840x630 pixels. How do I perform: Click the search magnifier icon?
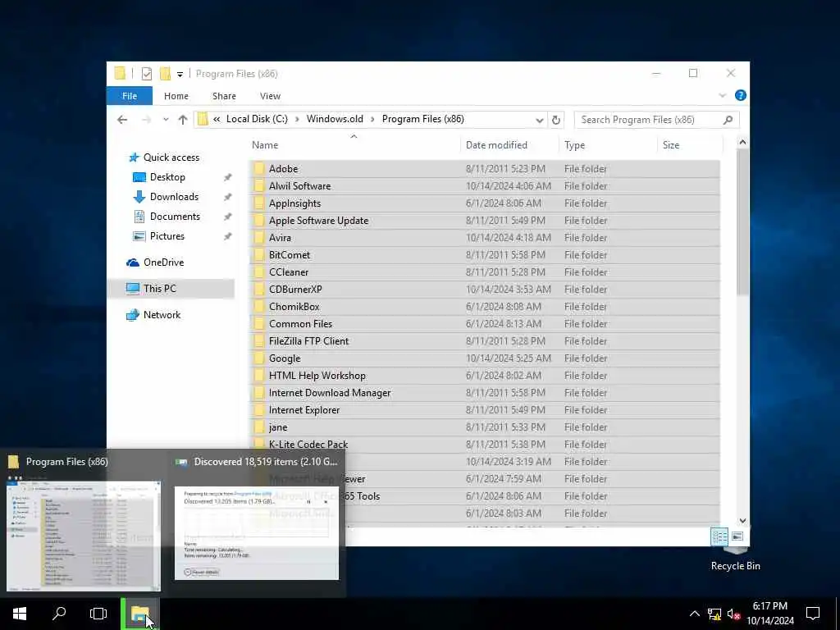pos(728,120)
